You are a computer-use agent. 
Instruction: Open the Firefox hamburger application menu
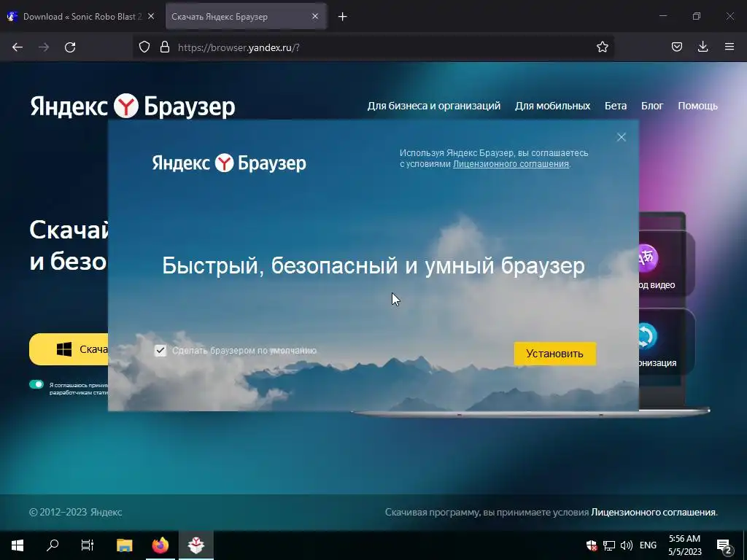point(729,47)
